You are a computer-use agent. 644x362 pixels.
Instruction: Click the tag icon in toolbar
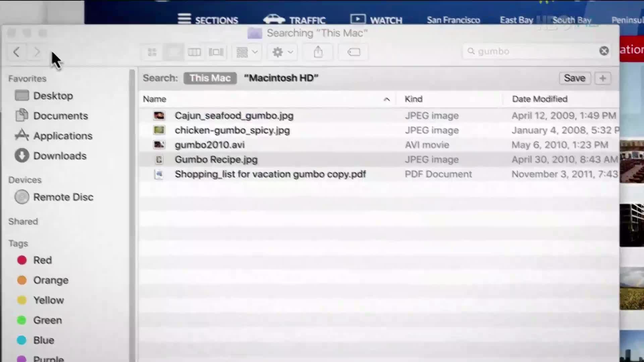(x=354, y=52)
